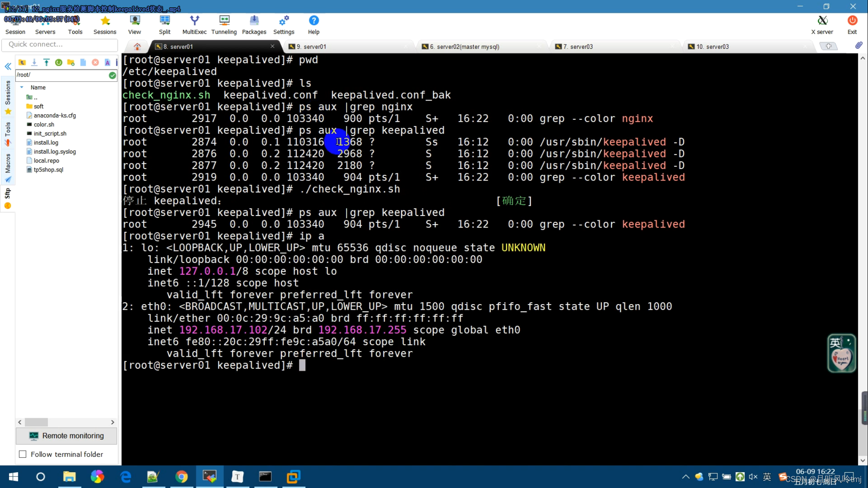This screenshot has width=868, height=488.
Task: Click the Settings icon
Action: 284,24
